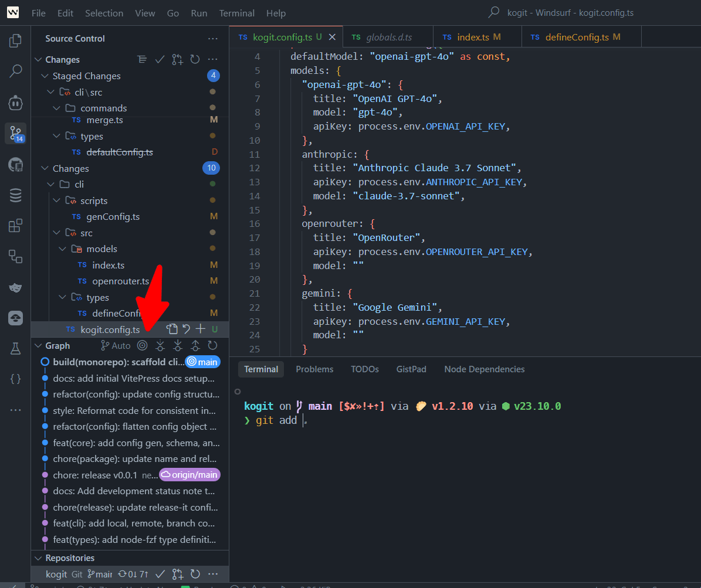Screen dimensions: 701x588
Task: Open the GistPad panel tab
Action: click(411, 369)
